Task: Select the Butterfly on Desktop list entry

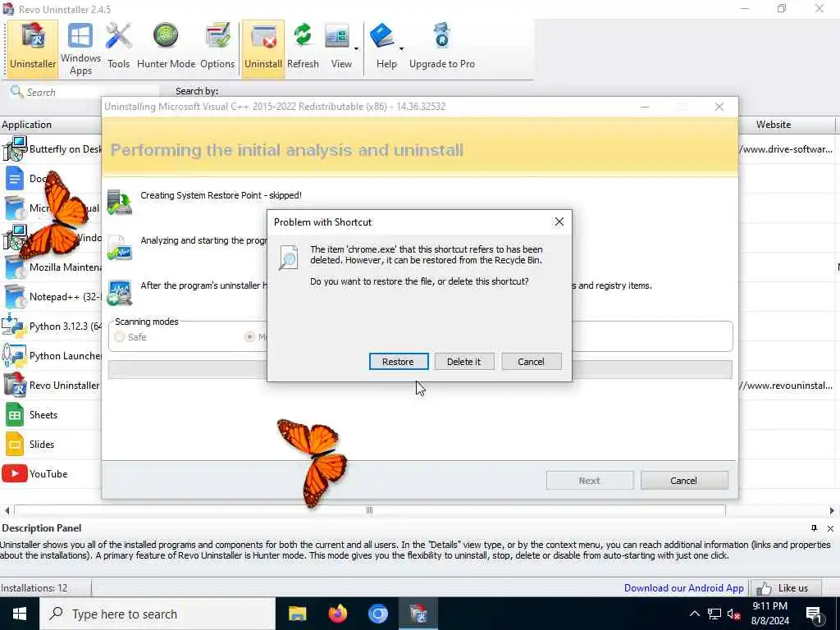Action: click(x=51, y=149)
